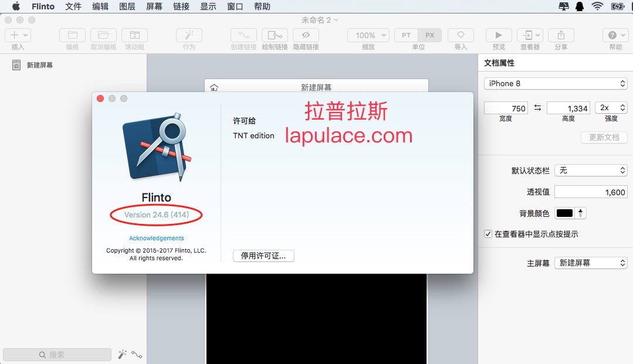Image resolution: width=633 pixels, height=364 pixels.
Task: Click the width (宽度) field showing 750
Action: pos(506,108)
